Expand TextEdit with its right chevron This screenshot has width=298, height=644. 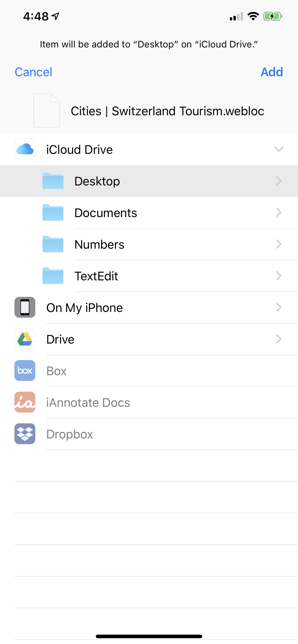279,276
